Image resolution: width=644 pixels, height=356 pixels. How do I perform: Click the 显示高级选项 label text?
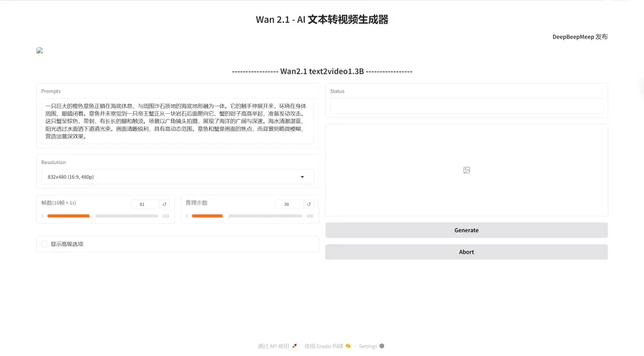pyautogui.click(x=67, y=244)
